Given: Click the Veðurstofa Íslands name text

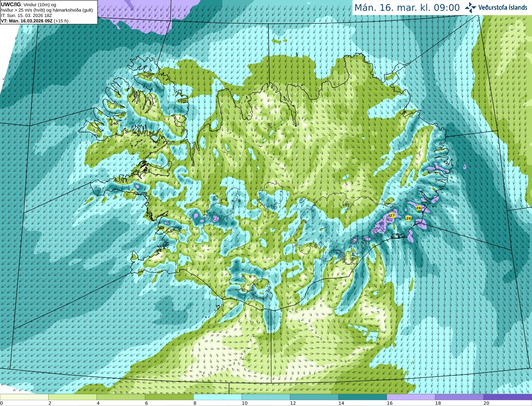Looking at the screenshot, I should click(503, 7).
